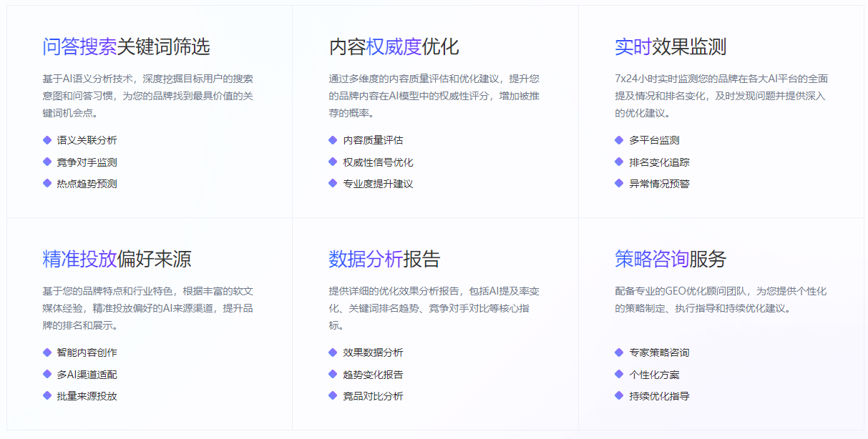Select the diamond bullet before 智能内容创作
This screenshot has width=868, height=439.
click(x=47, y=352)
